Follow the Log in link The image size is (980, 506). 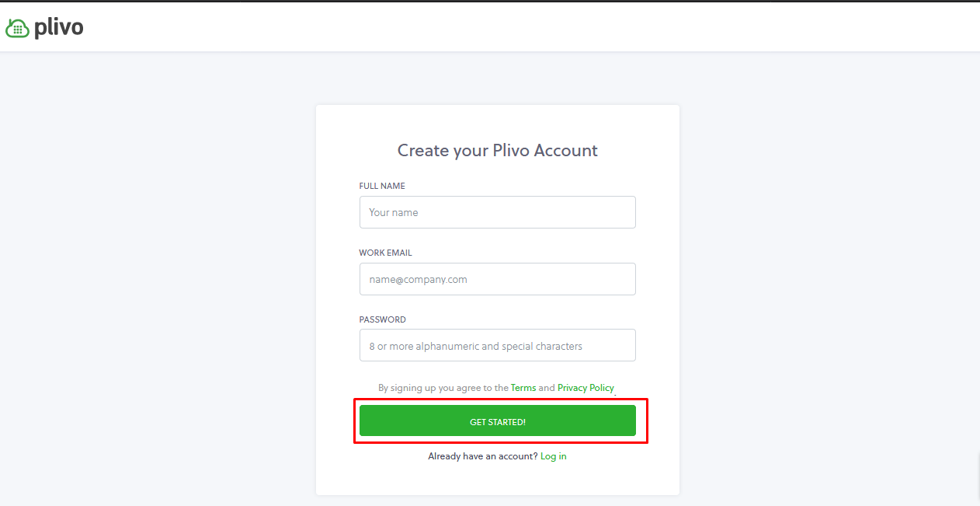click(554, 456)
